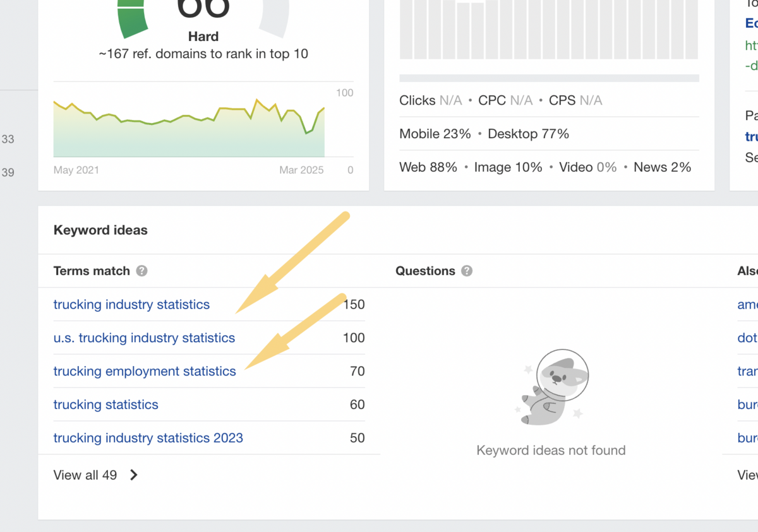Click the Keyword Difficulty gauge showing 66
Image resolution: width=758 pixels, height=532 pixels.
(203, 13)
